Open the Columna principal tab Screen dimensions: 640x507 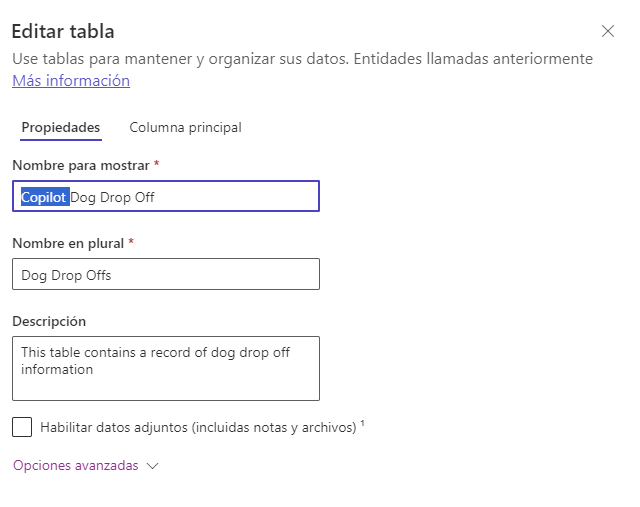click(x=185, y=127)
